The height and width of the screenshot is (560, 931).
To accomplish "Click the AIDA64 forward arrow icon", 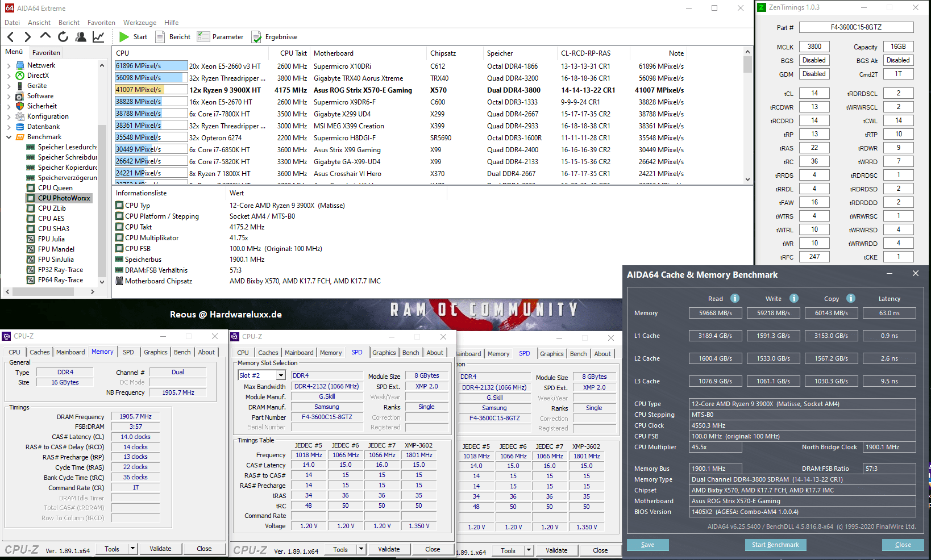I will click(x=27, y=37).
